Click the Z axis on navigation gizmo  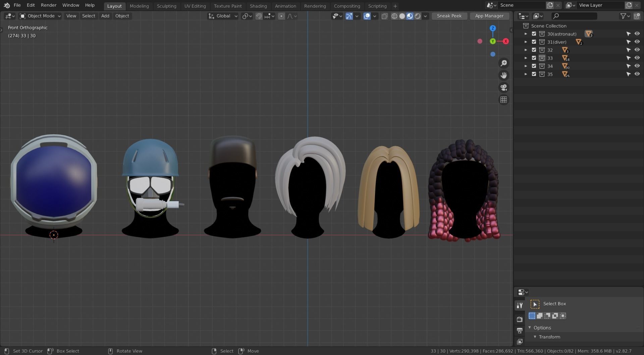[x=493, y=28]
